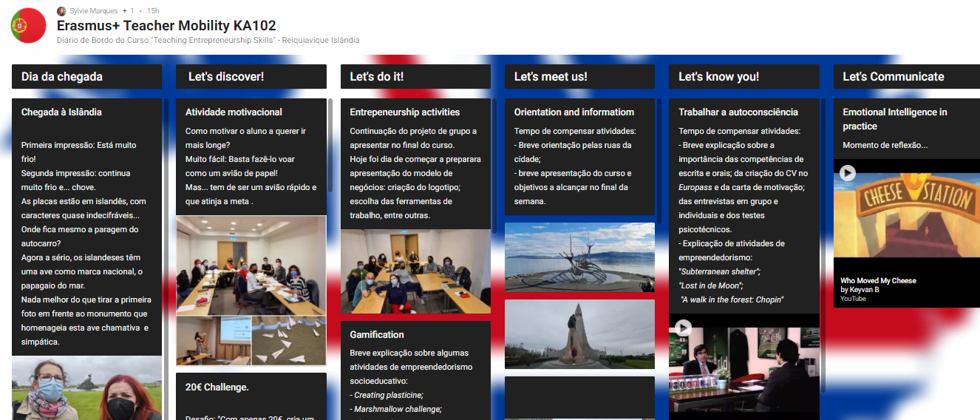
Task: Open the Atividade motivacional post title
Action: pos(234,112)
